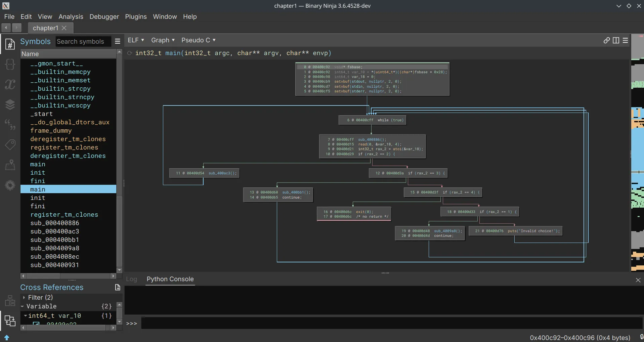This screenshot has width=644, height=342.
Task: Open the Symbols panel hamburger menu
Action: [118, 41]
